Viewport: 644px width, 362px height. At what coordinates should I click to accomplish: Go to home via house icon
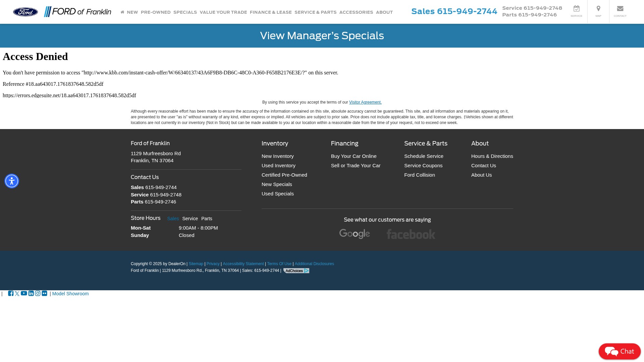tap(122, 12)
